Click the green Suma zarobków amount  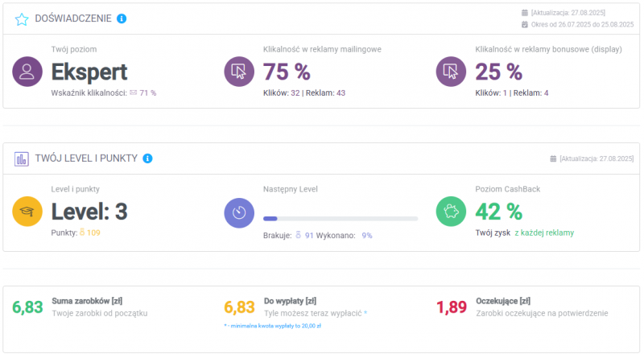(28, 307)
